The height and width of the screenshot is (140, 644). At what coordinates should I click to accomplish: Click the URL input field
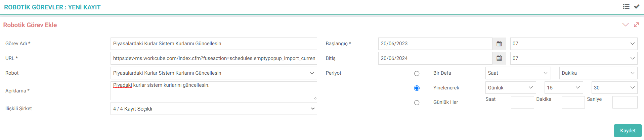(x=214, y=58)
